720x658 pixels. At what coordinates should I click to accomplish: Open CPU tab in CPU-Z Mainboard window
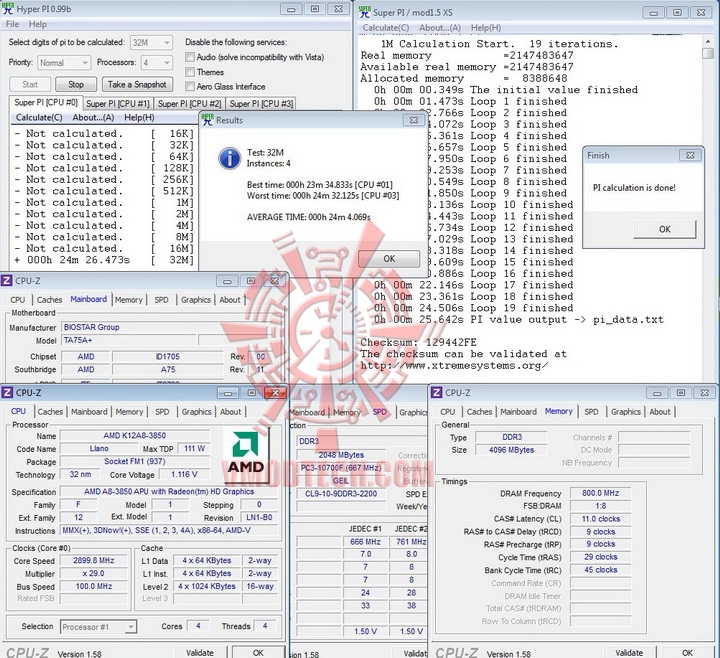(17, 300)
